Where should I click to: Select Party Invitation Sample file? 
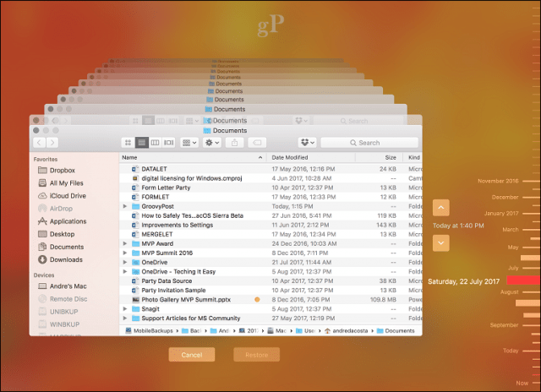[x=270, y=290]
